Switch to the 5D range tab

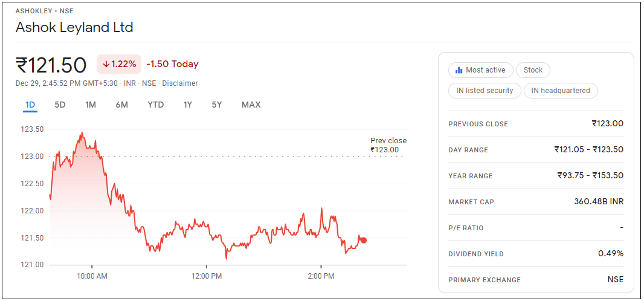pos(60,105)
